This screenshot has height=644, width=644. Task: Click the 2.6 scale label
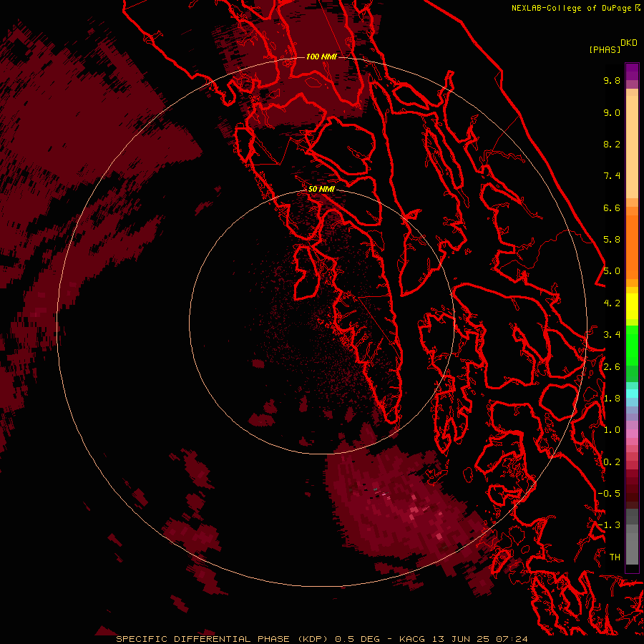(612, 367)
